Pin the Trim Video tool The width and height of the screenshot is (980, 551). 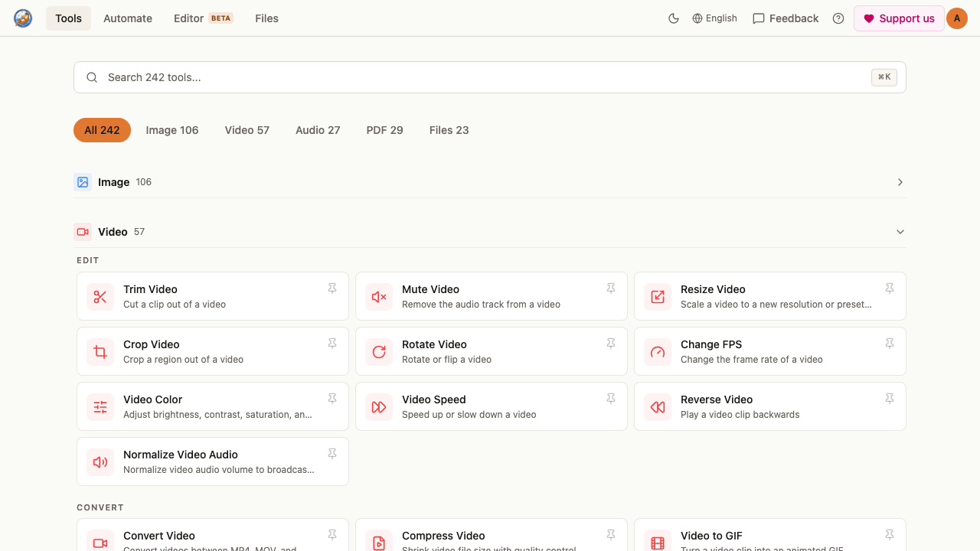click(x=332, y=289)
